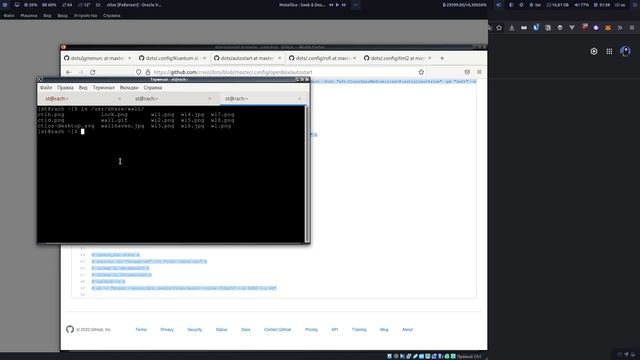Go back in the inner Firefox window
Screen dimensions: 640x360
(x=69, y=72)
